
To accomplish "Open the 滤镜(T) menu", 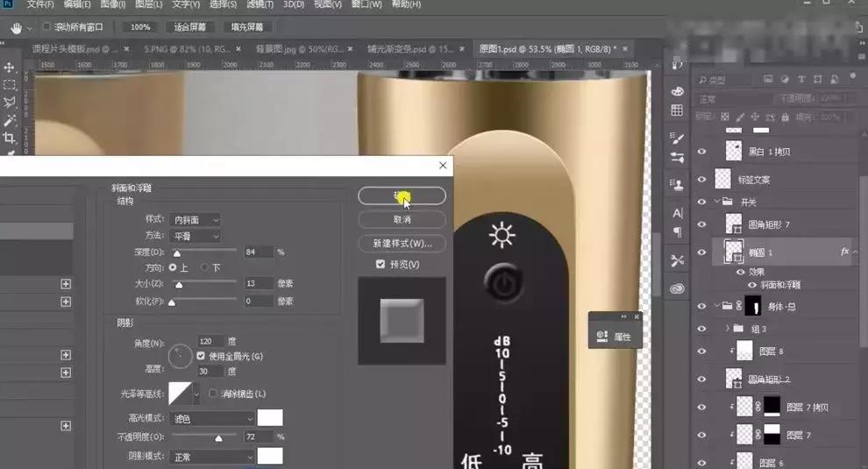I will (260, 4).
